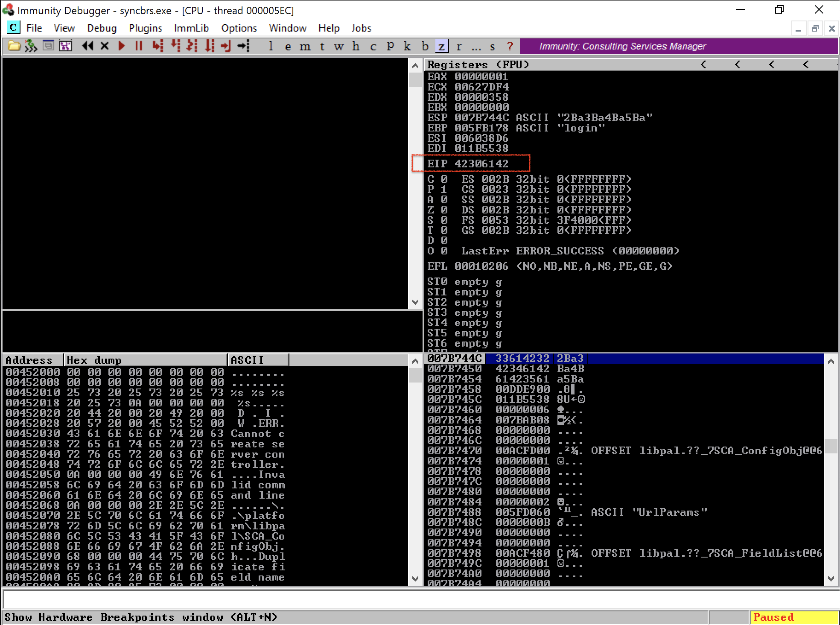Click the Trace over toolbar icon
This screenshot has width=840, height=625.
(x=209, y=46)
